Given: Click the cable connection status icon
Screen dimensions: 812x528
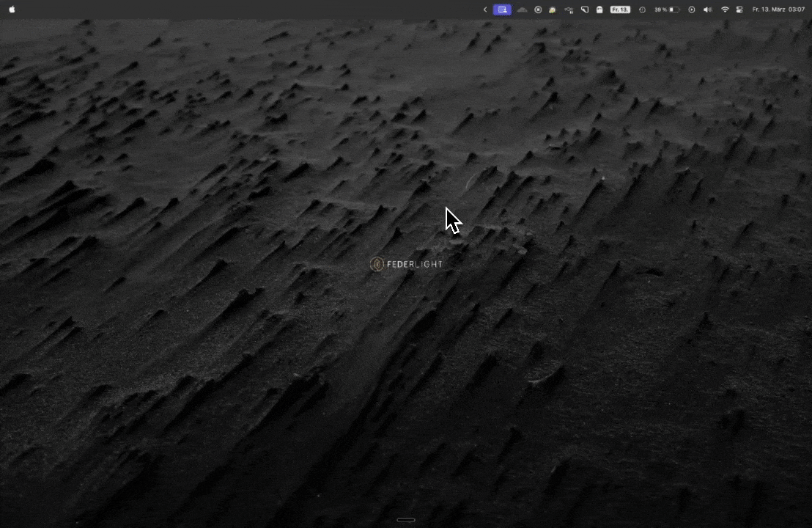Looking at the screenshot, I should point(569,10).
